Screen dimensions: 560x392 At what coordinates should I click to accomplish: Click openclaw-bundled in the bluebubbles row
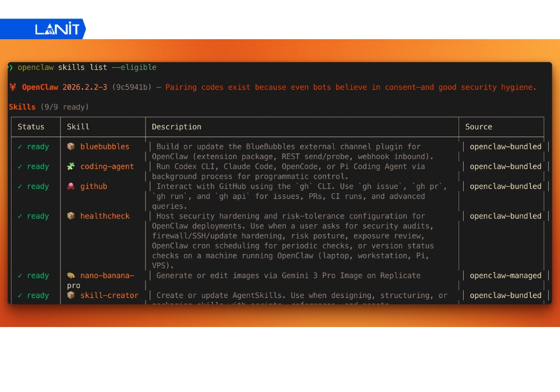click(505, 146)
